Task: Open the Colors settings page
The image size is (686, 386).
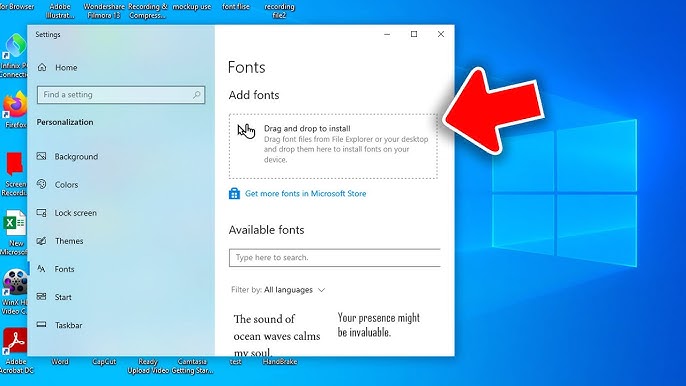Action: click(66, 185)
